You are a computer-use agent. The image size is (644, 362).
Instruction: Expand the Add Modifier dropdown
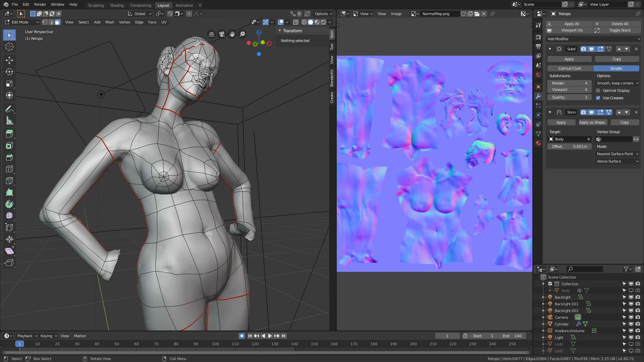pos(593,39)
